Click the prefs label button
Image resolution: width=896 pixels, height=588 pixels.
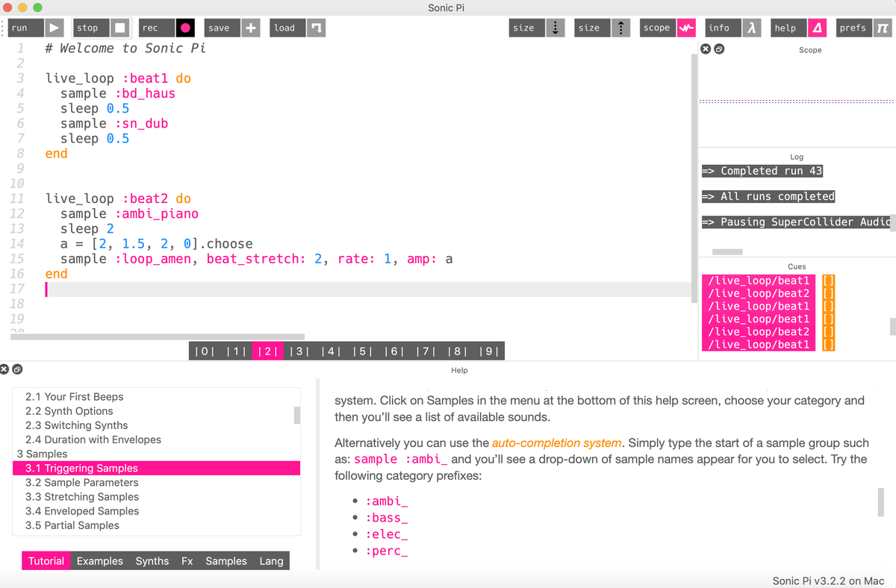pyautogui.click(x=855, y=28)
